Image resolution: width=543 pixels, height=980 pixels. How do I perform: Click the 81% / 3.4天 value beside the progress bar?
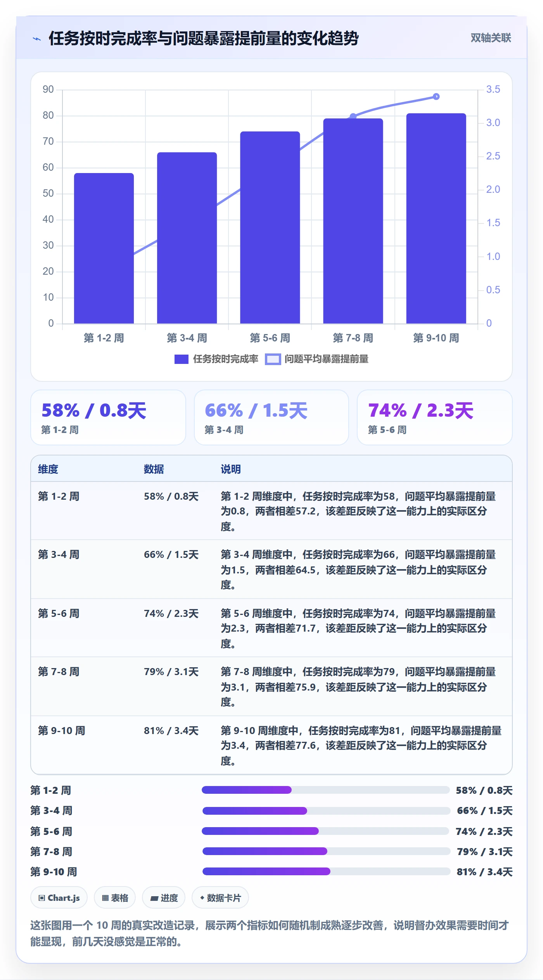(484, 872)
